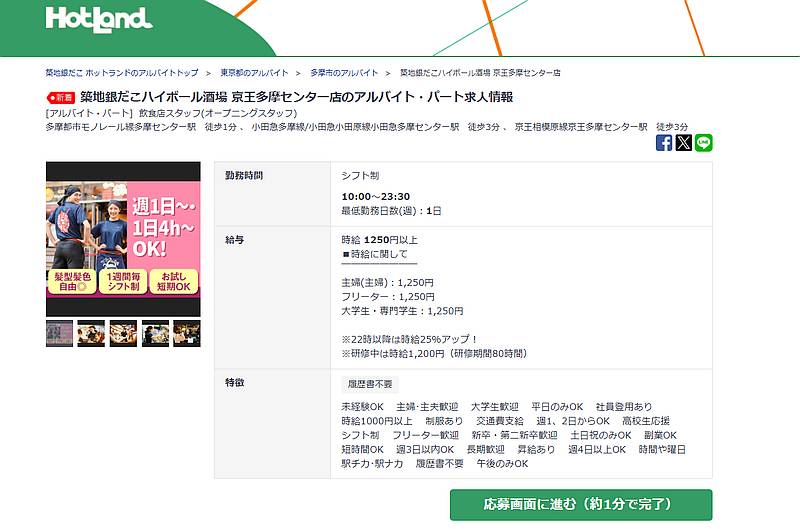Open 築地銀だこ ホットランドのアルバイトトップ breadcrumb
The width and height of the screenshot is (800, 529).
pyautogui.click(x=122, y=73)
